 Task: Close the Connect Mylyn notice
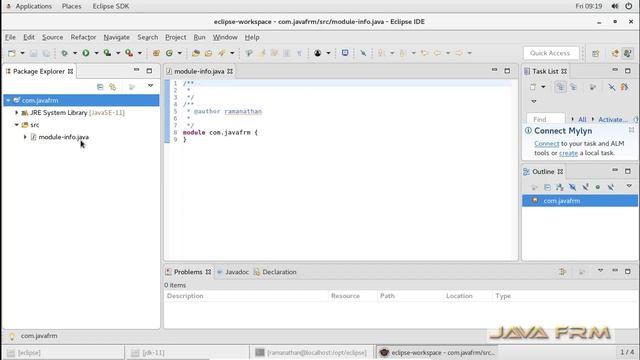click(x=631, y=130)
